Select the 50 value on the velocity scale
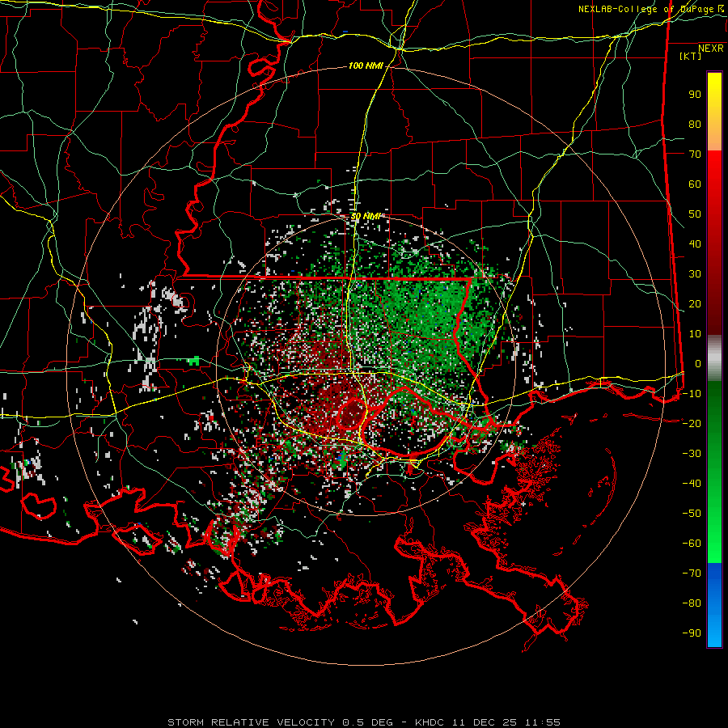The image size is (728, 728). click(x=695, y=214)
